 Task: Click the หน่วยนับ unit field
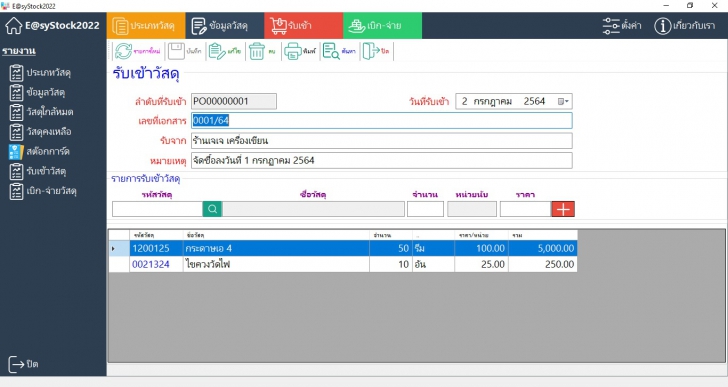[472, 209]
